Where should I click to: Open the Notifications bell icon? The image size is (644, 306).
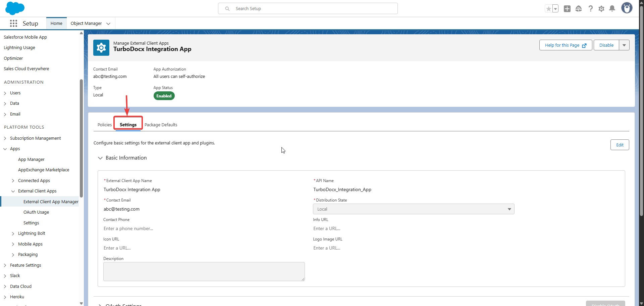point(612,9)
